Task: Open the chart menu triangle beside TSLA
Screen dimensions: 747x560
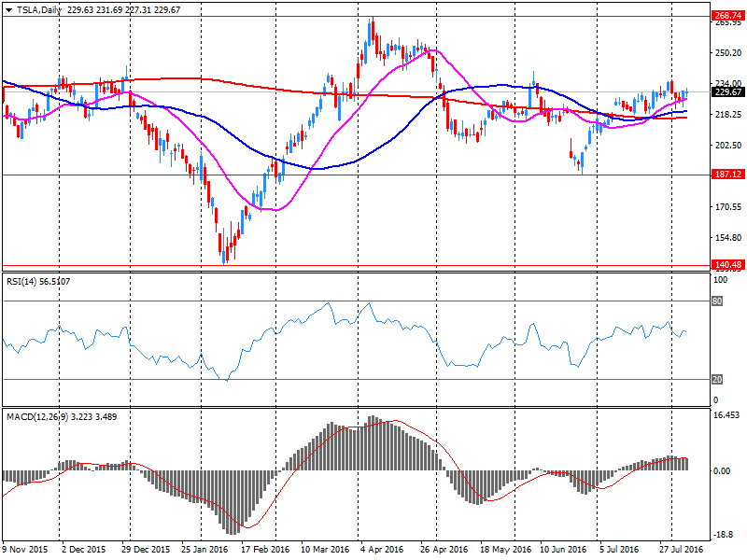Action: 8,10
